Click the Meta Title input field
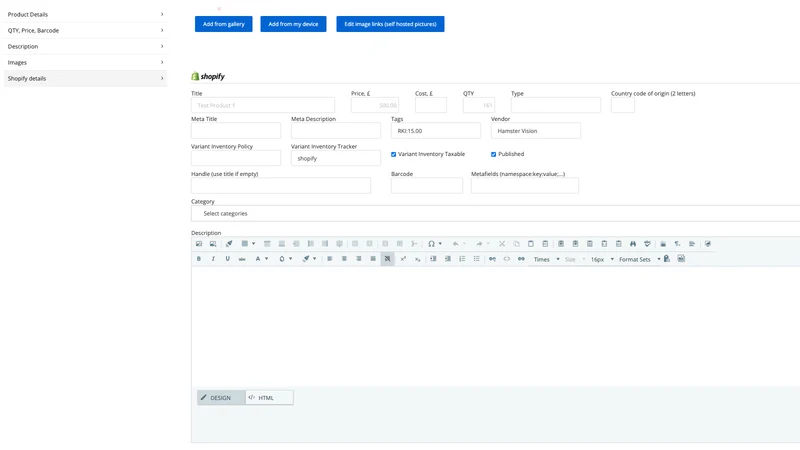Viewport: 800px width, 450px height. pos(236,131)
